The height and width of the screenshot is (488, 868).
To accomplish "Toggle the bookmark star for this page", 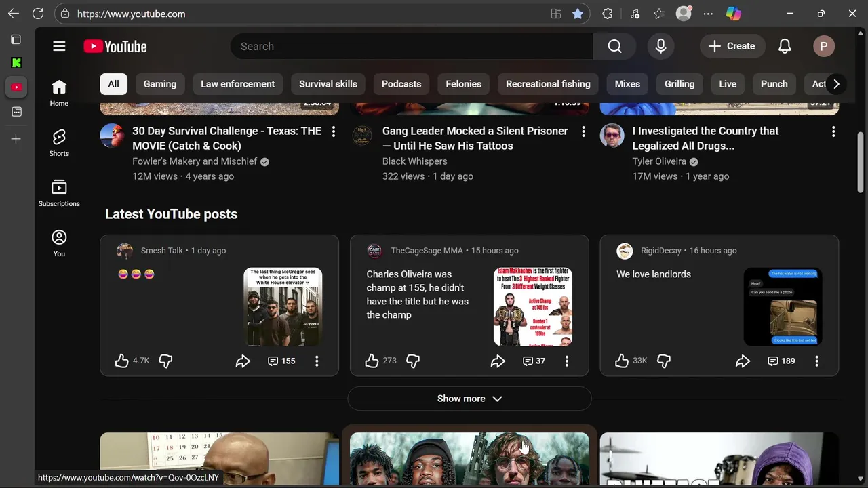I will pos(578,14).
